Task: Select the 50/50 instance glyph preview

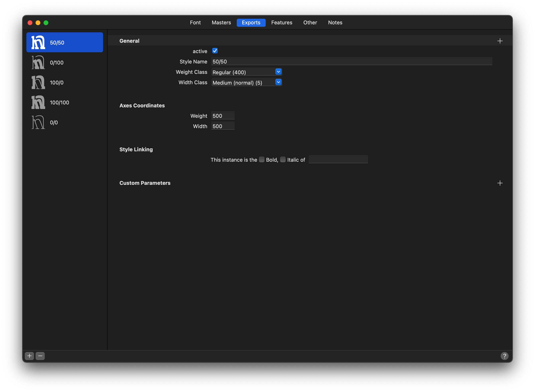Action: coord(38,43)
